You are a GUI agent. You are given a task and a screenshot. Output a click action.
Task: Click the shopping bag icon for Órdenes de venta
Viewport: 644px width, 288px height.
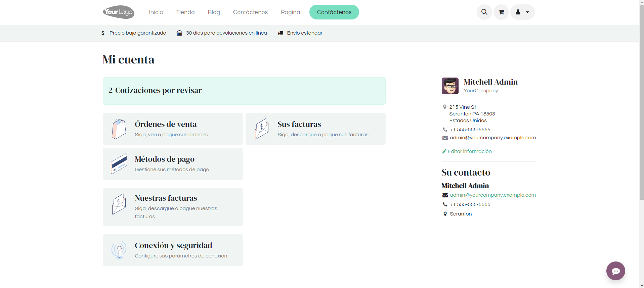pos(119,129)
